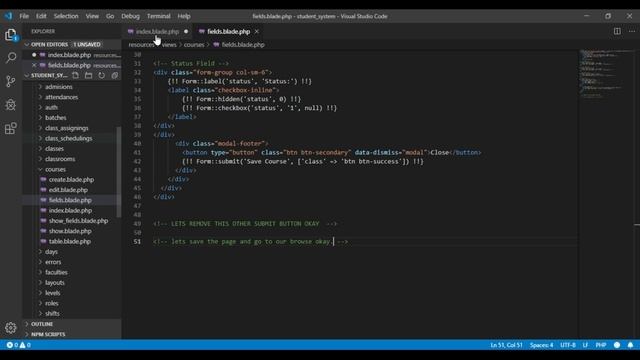640x360 pixels.
Task: Open edit.blade.php in courses folder
Action: pyautogui.click(x=68, y=190)
